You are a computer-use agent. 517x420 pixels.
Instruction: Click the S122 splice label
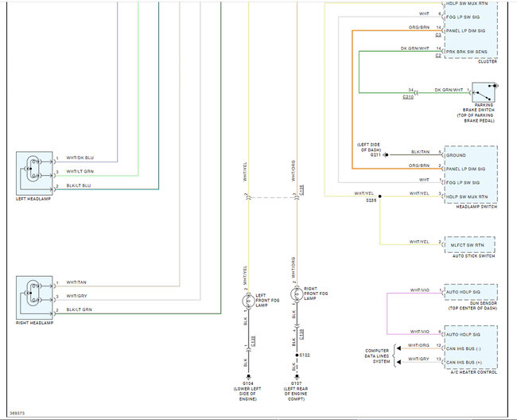pos(305,355)
